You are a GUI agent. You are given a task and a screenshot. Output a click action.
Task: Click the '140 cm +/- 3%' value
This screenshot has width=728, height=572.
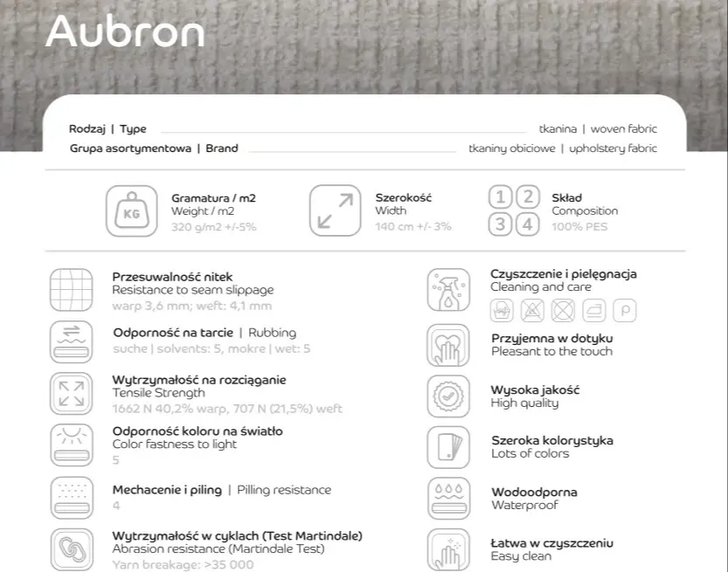[413, 226]
